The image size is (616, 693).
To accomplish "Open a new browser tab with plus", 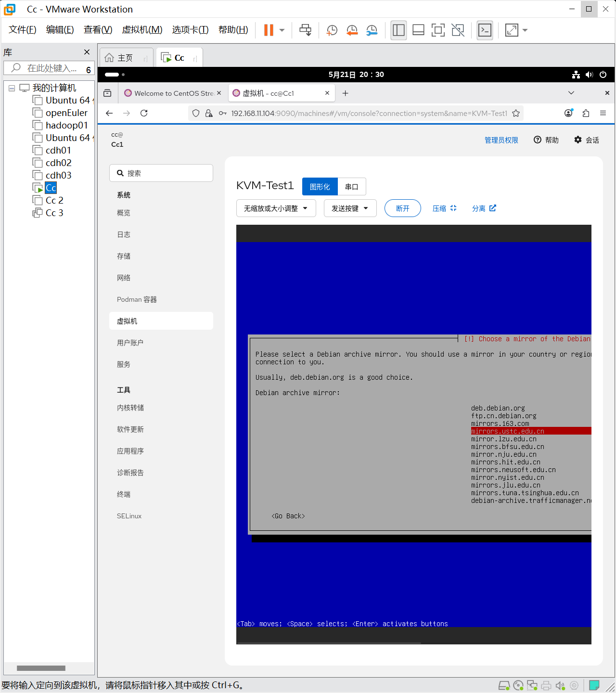I will tap(345, 93).
